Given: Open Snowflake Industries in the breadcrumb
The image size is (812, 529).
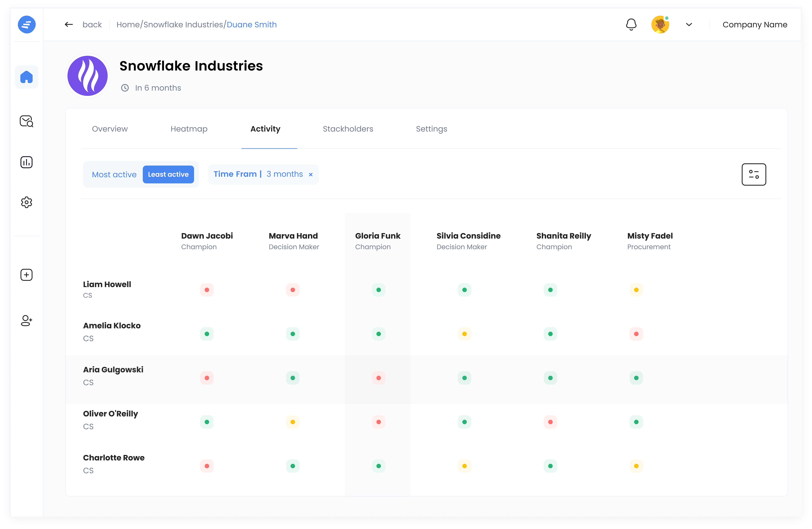Looking at the screenshot, I should [x=183, y=25].
